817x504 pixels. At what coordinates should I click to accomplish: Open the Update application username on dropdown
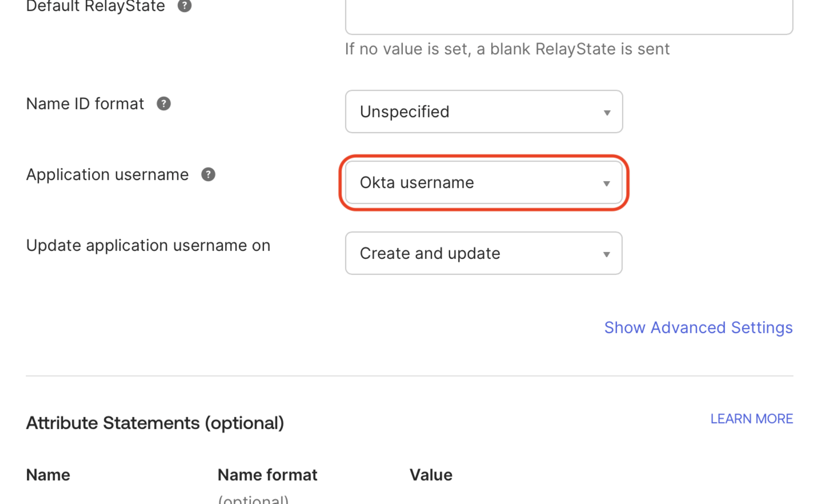click(x=483, y=253)
